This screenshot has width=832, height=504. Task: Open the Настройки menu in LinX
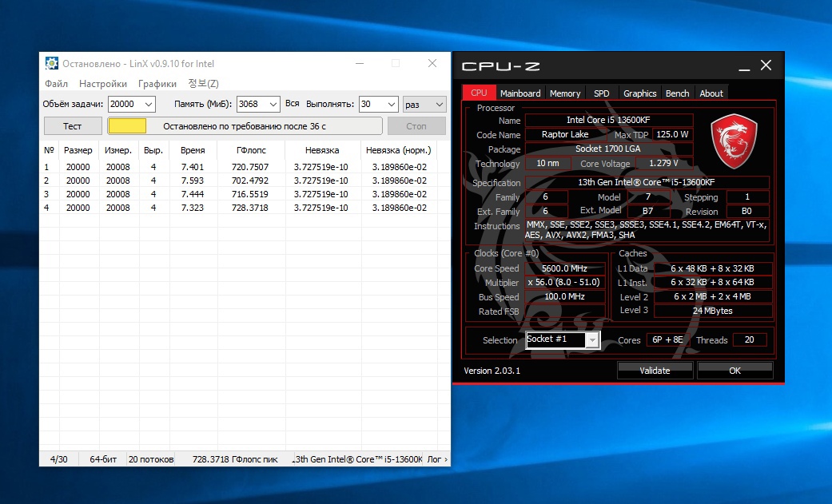click(103, 84)
